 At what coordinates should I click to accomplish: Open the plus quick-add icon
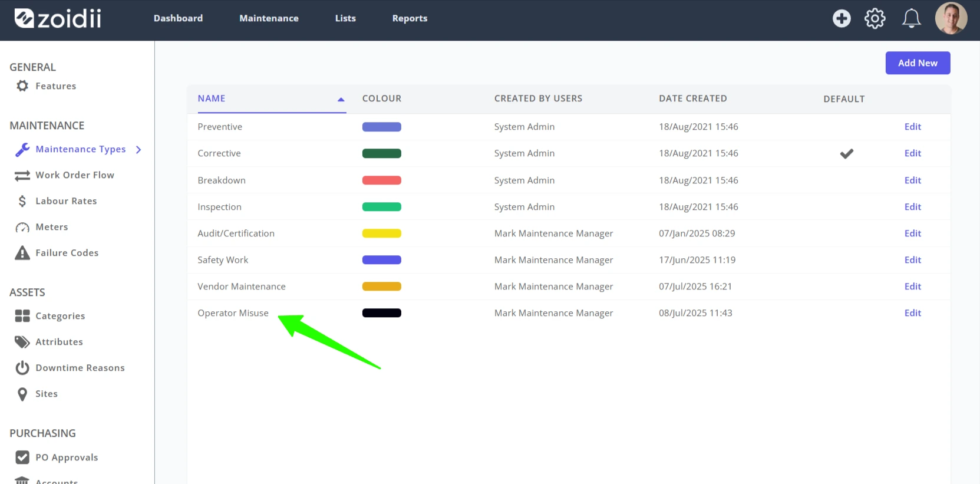[x=842, y=18]
